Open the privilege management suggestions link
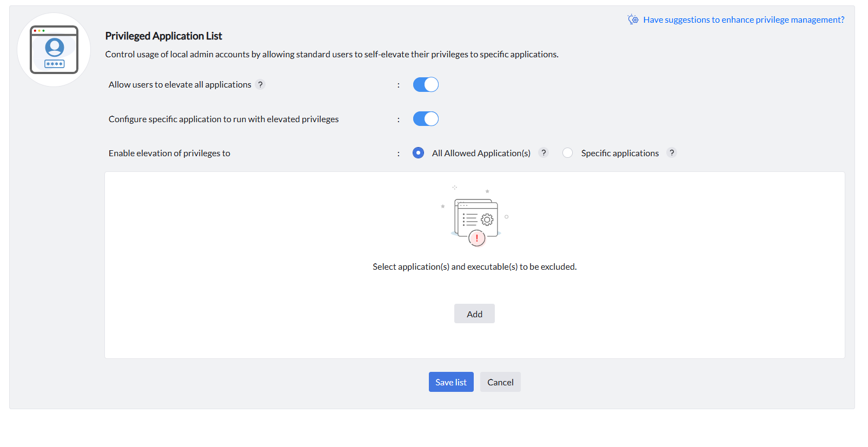The width and height of the screenshot is (868, 447). [x=743, y=20]
